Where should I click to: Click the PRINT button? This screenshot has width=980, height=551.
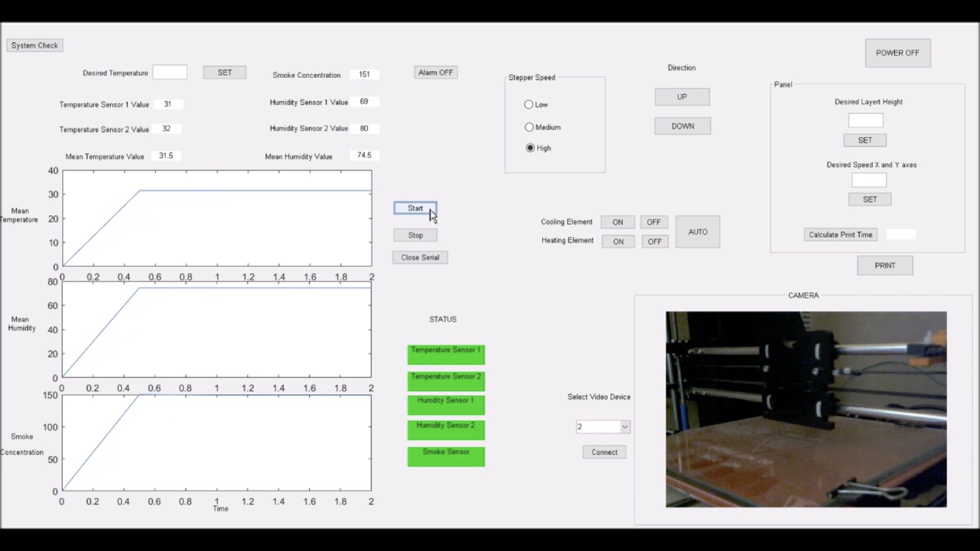point(885,265)
